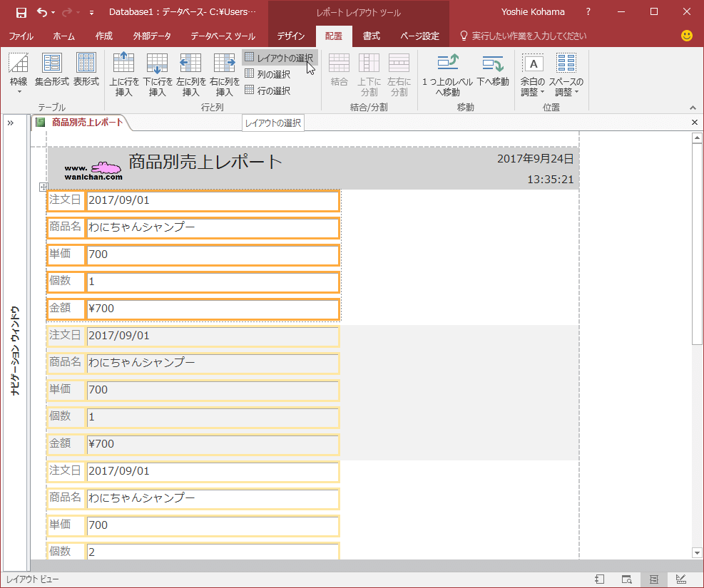Select the 2017年9月24日 date field
The height and width of the screenshot is (588, 704).
(x=535, y=159)
